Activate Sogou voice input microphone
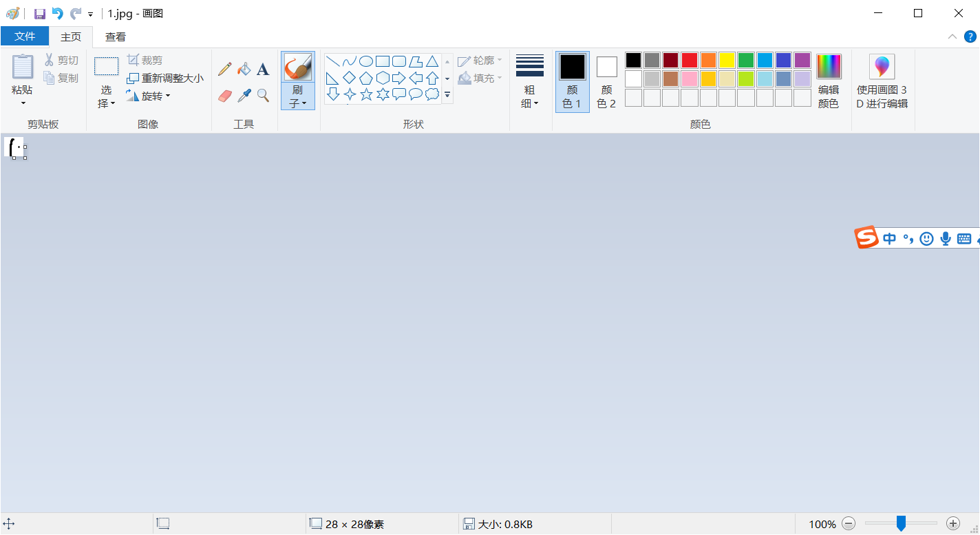The image size is (980, 535). pos(946,239)
